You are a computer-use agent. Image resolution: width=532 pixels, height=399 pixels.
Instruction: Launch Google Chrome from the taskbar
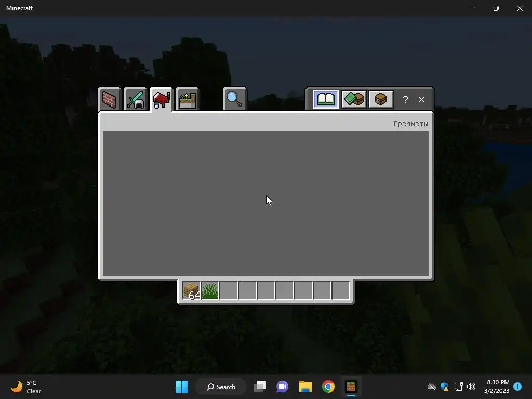tap(328, 387)
